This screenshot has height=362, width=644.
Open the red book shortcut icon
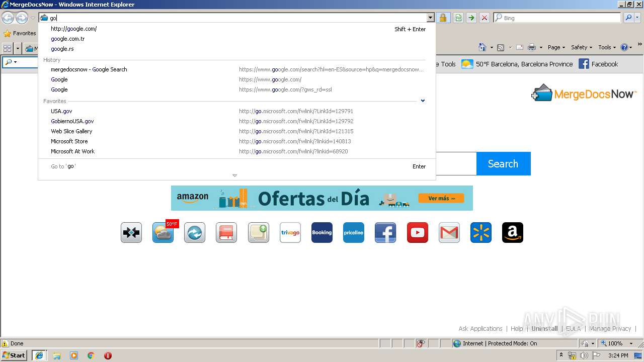point(226,233)
